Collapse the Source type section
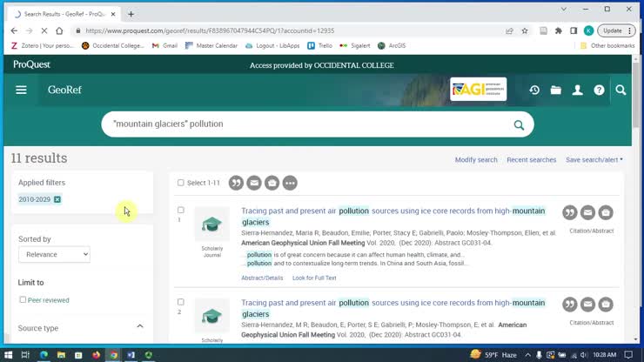Screen dimensions: 644x362 point(139,326)
